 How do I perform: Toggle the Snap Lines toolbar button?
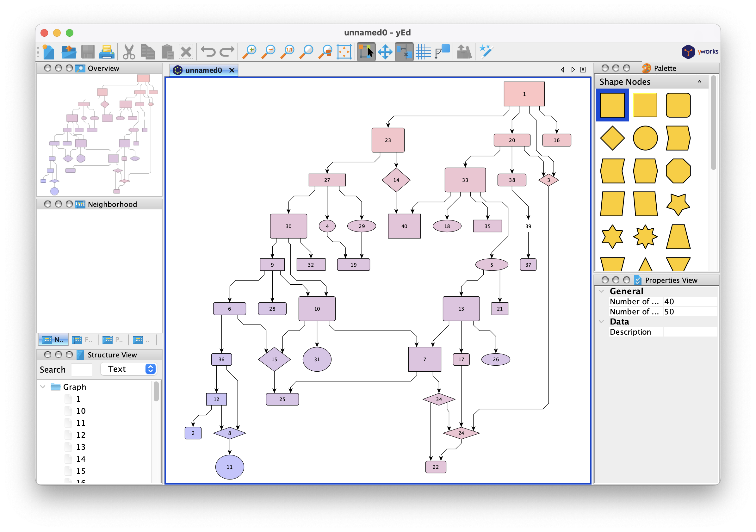point(404,52)
